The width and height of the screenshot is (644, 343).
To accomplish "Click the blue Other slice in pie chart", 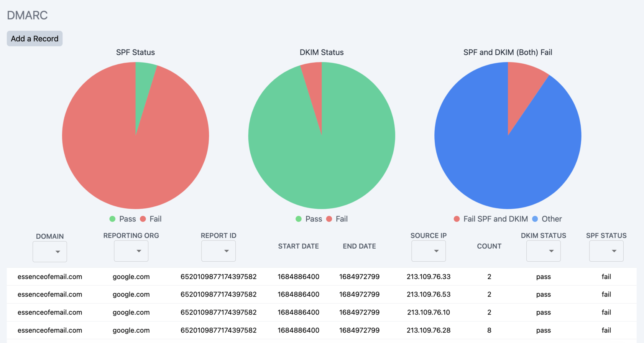I will (498, 161).
